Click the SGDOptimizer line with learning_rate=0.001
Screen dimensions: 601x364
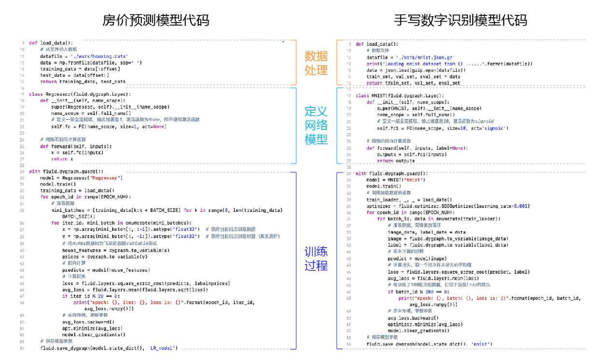tap(445, 206)
